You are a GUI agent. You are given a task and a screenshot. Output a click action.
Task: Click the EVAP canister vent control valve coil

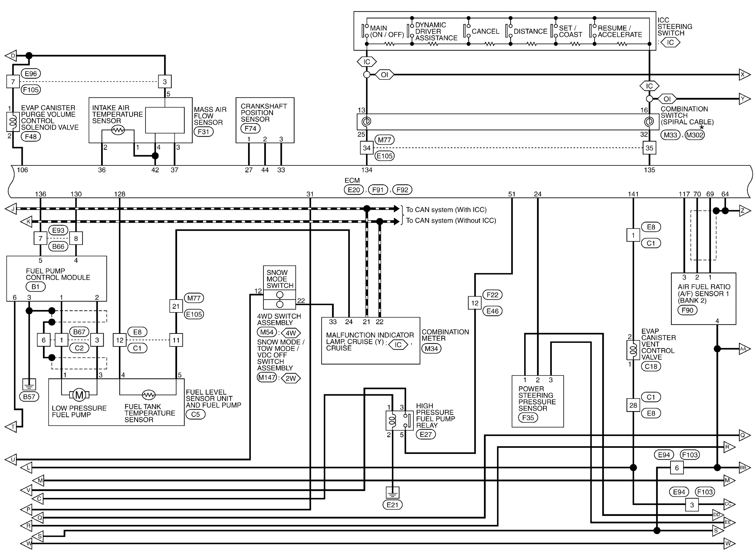(x=633, y=350)
